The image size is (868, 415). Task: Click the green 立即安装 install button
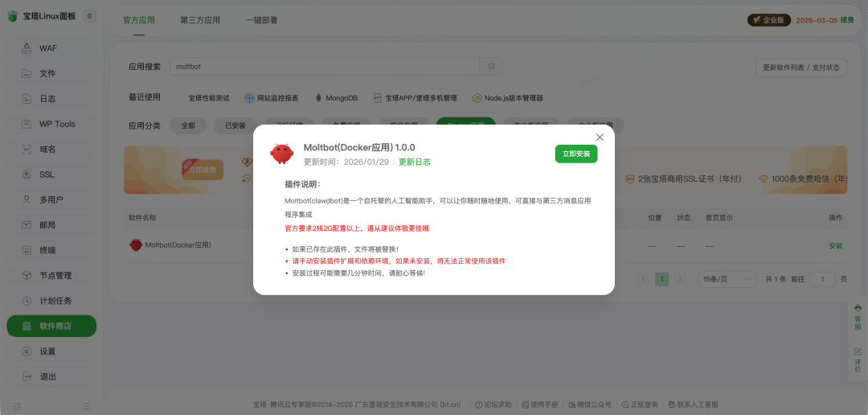pyautogui.click(x=576, y=154)
